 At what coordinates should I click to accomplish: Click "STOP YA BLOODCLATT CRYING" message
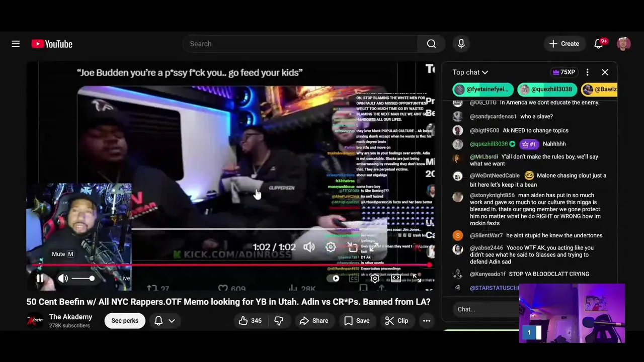point(549,274)
